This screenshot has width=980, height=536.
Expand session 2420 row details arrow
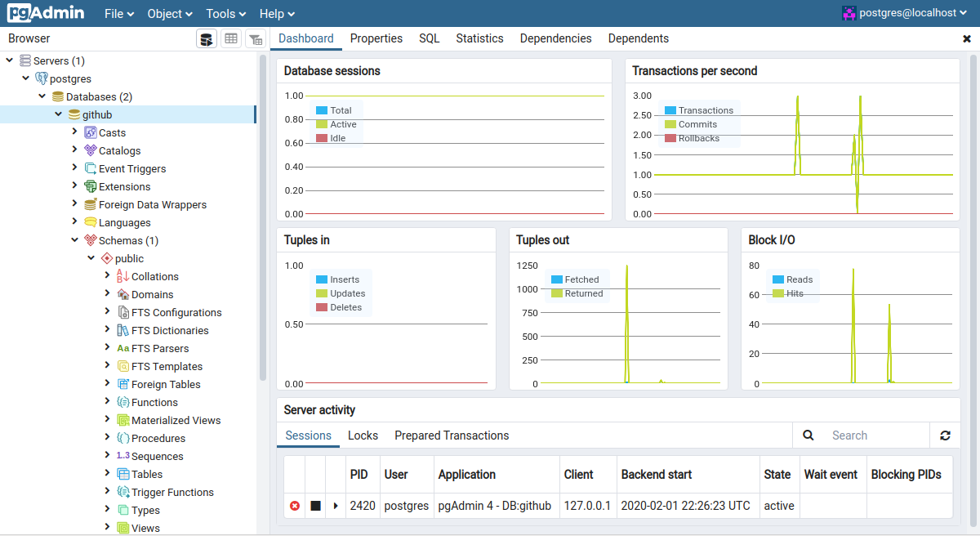[x=336, y=506]
